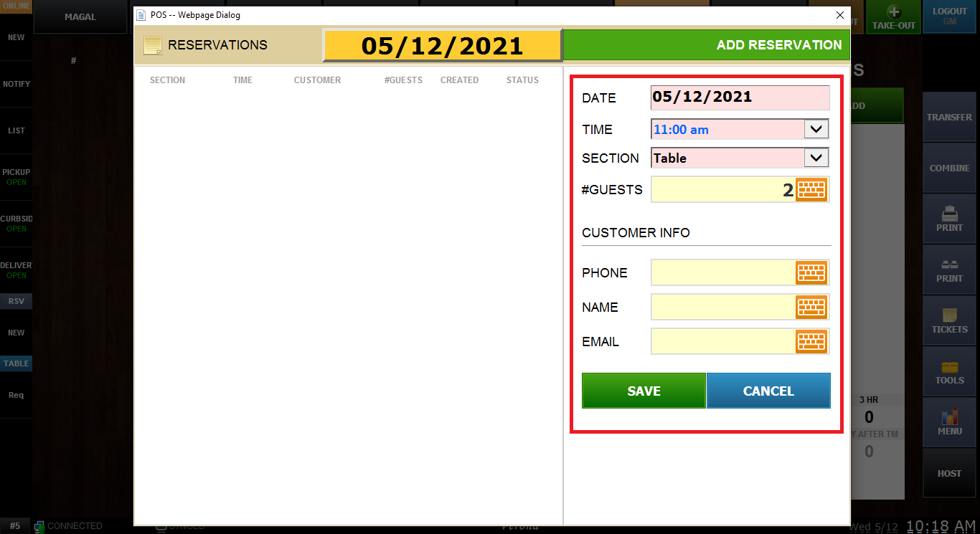The height and width of the screenshot is (534, 980).
Task: Open keyboard for the Name field
Action: point(811,307)
